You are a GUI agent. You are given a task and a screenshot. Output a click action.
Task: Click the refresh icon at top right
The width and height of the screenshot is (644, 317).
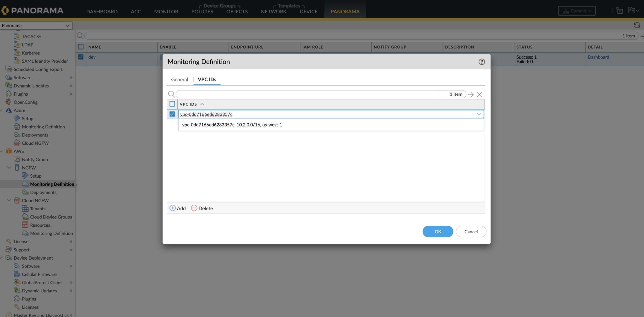pyautogui.click(x=637, y=25)
